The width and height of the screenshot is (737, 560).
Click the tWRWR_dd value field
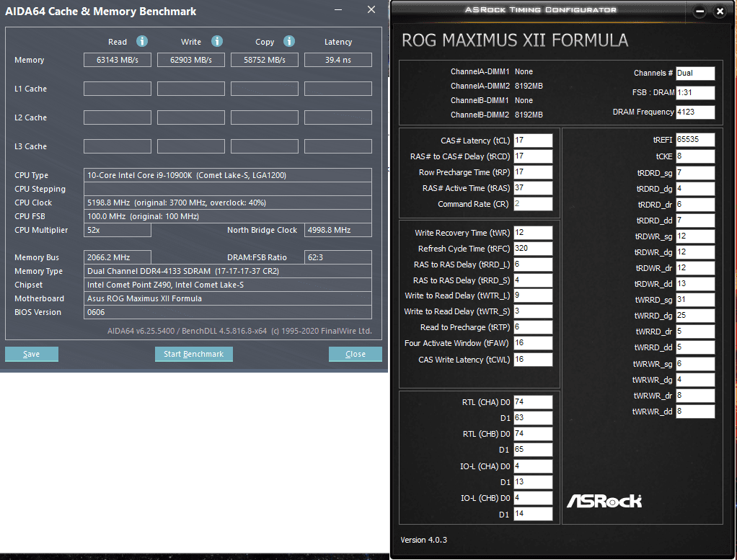coord(695,411)
